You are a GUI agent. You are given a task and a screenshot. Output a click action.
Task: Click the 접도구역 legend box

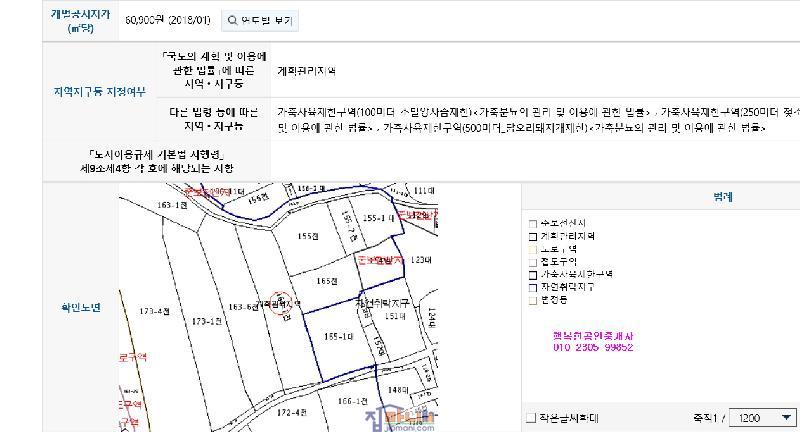pyautogui.click(x=533, y=261)
